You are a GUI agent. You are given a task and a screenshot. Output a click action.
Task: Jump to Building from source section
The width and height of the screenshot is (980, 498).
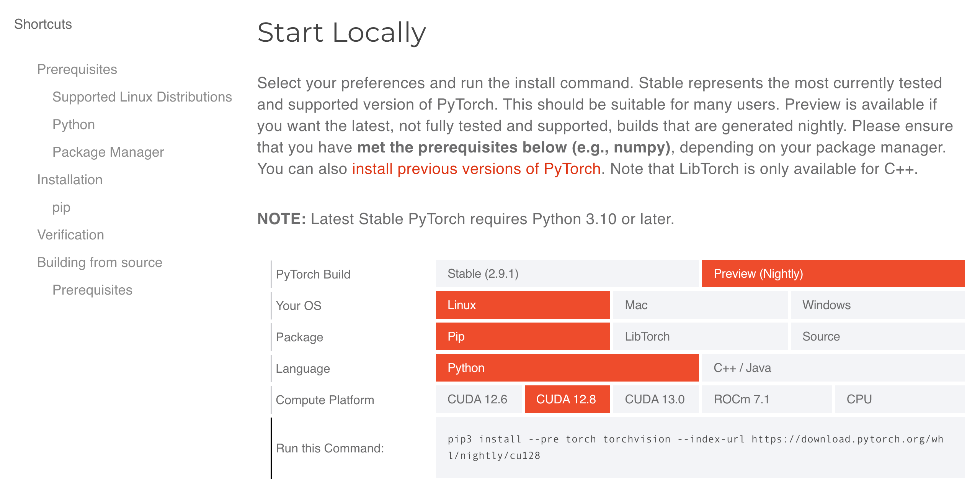(100, 262)
